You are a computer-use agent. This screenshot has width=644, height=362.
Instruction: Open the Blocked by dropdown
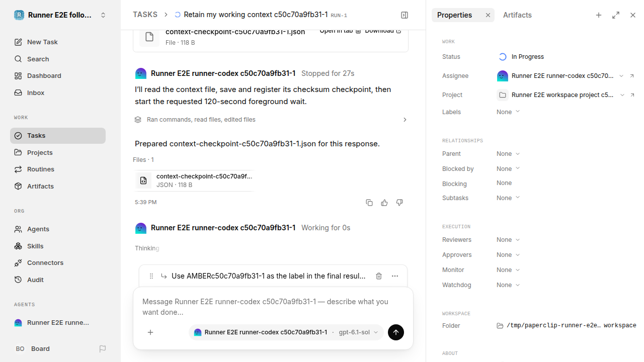508,169
